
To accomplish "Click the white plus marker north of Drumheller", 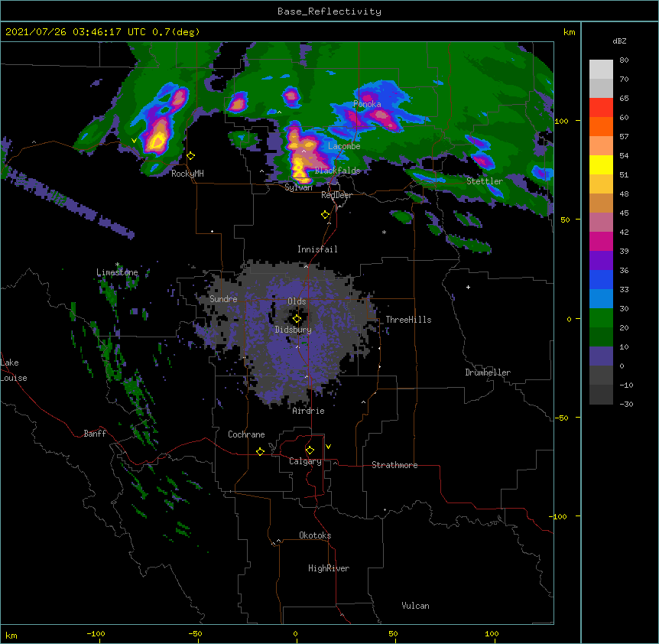I will 468,287.
